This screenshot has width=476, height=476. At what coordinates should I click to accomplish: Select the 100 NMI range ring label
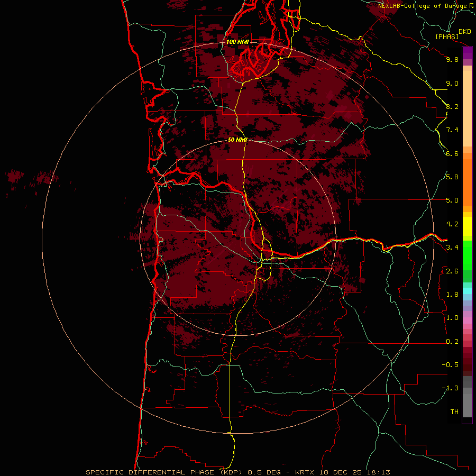tap(237, 42)
